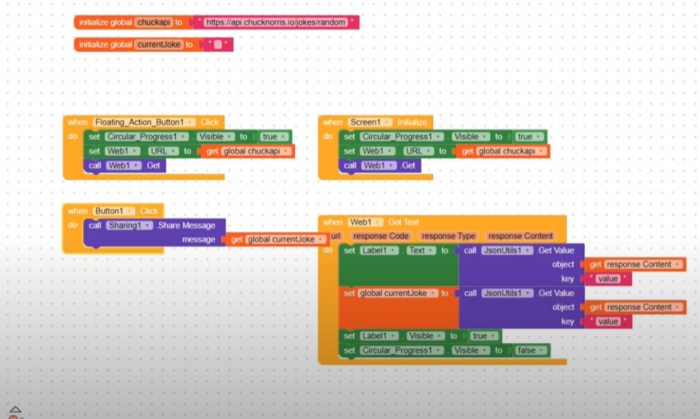Open the Text property dropdown of Label1
Image resolution: width=700 pixels, height=419 pixels.
[423, 250]
